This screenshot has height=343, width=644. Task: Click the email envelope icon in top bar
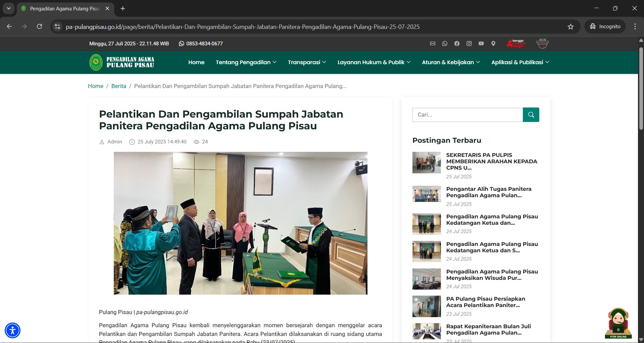pyautogui.click(x=433, y=44)
